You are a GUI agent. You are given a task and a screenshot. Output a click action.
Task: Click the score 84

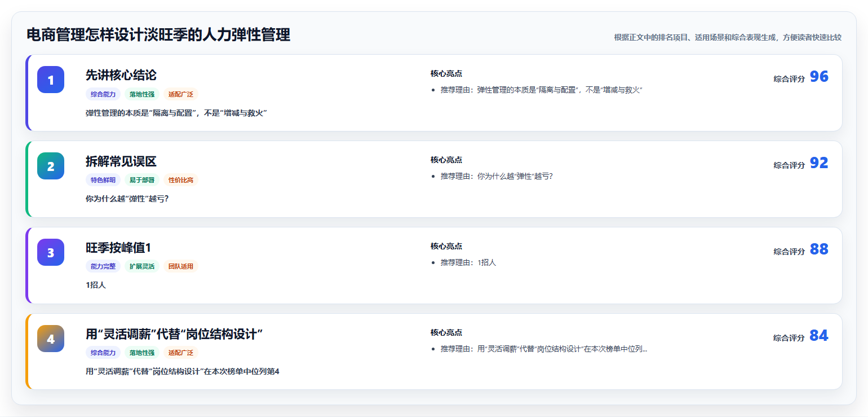point(819,336)
